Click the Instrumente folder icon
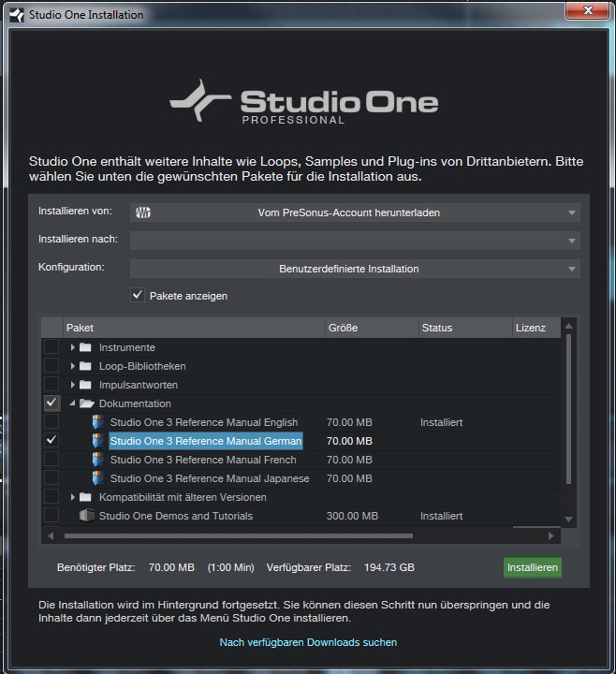This screenshot has width=616, height=674. tap(85, 347)
